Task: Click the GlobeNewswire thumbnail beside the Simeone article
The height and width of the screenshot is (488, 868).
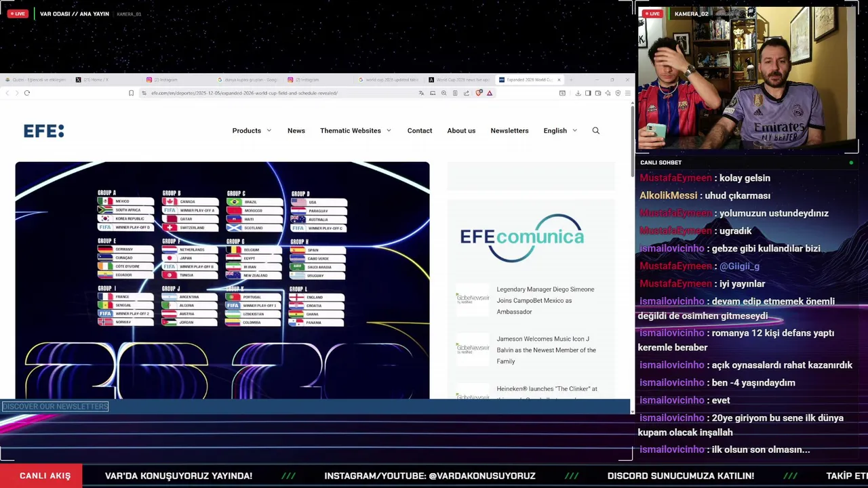Action: click(473, 300)
